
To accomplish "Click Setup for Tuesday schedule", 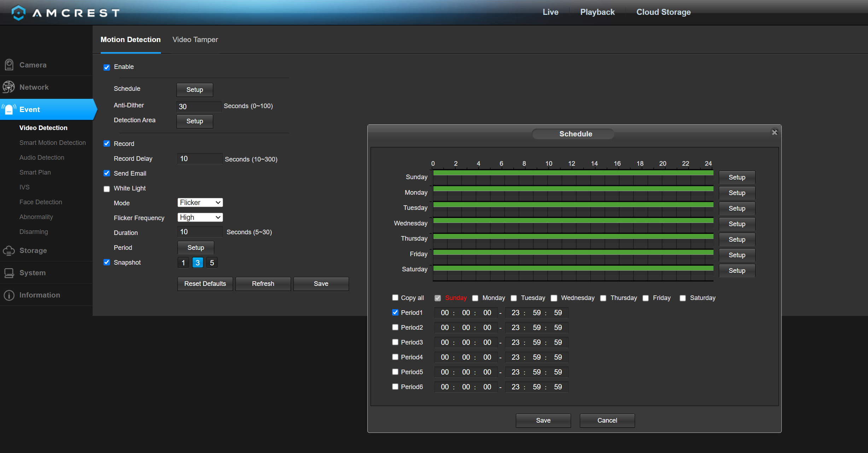I will point(737,208).
